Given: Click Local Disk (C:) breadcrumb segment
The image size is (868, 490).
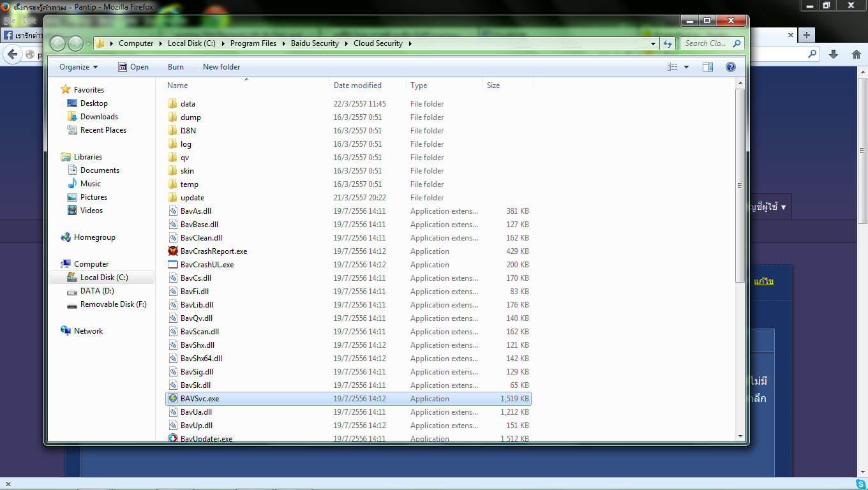Looking at the screenshot, I should (192, 43).
